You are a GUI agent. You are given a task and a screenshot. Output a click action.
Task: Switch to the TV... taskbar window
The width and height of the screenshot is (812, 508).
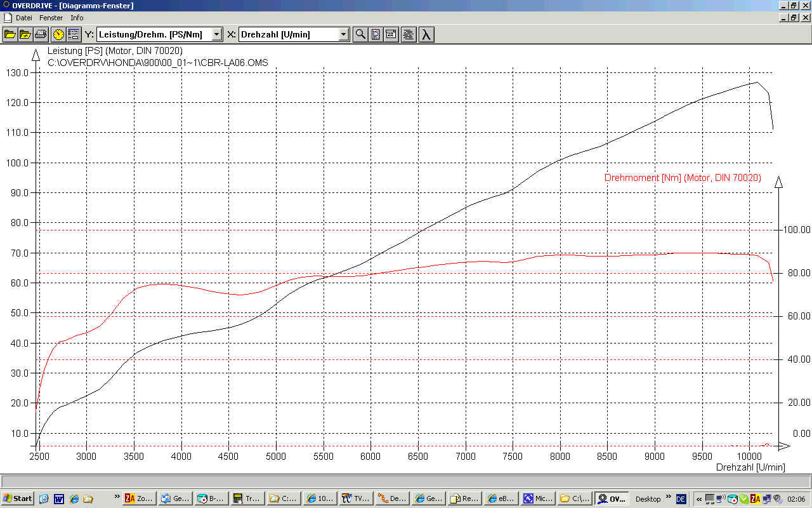tap(356, 498)
